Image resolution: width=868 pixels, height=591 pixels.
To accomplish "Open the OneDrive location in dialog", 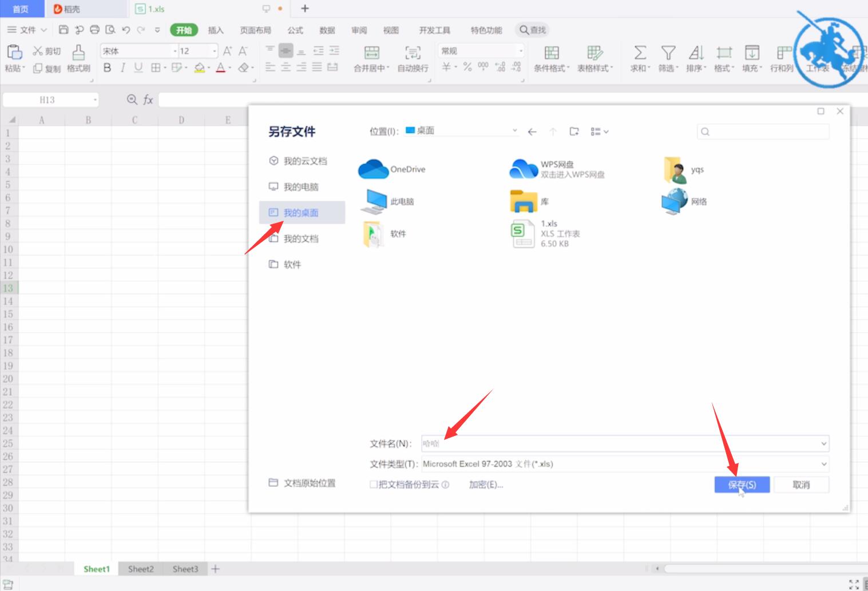I will tap(392, 169).
